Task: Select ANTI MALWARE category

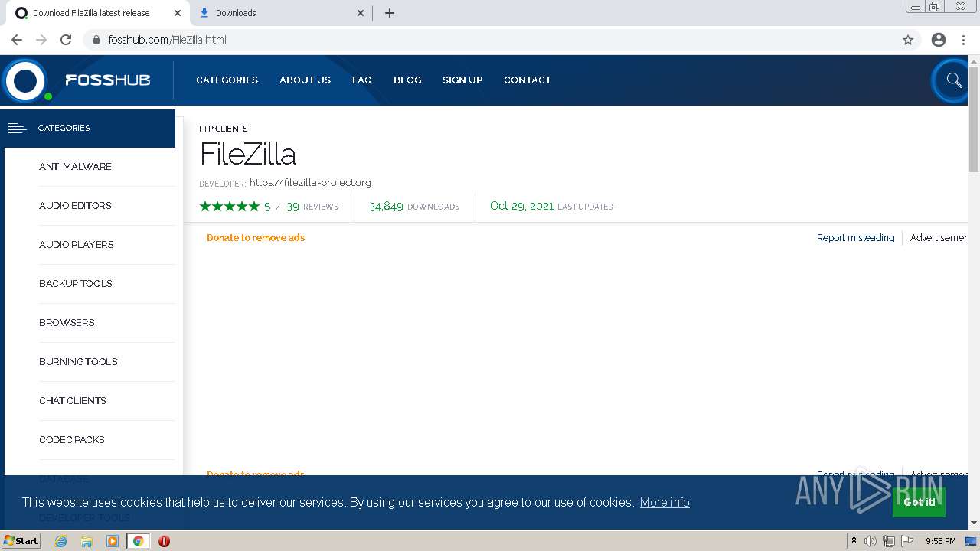Action: (x=75, y=167)
